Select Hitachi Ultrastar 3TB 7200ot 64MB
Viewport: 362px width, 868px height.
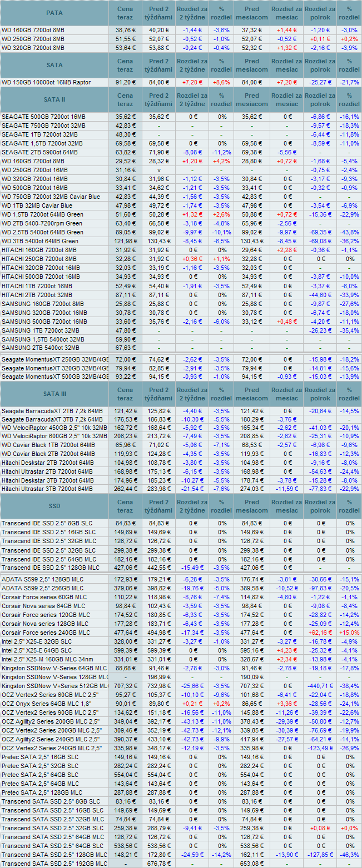pyautogui.click(x=47, y=489)
